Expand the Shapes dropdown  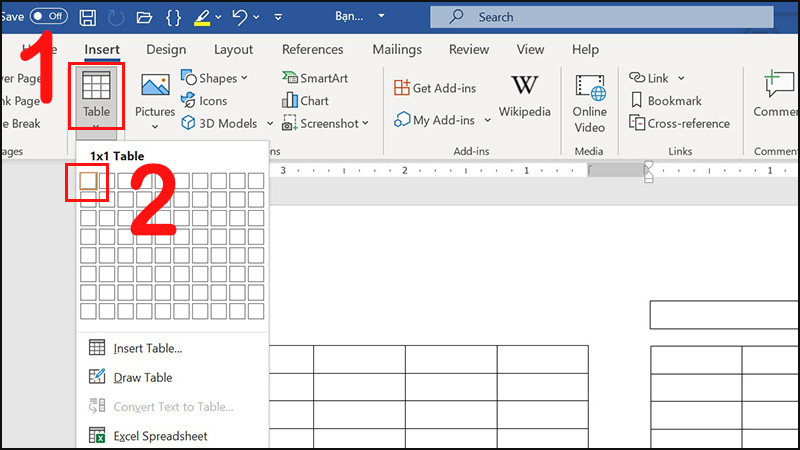pos(245,78)
